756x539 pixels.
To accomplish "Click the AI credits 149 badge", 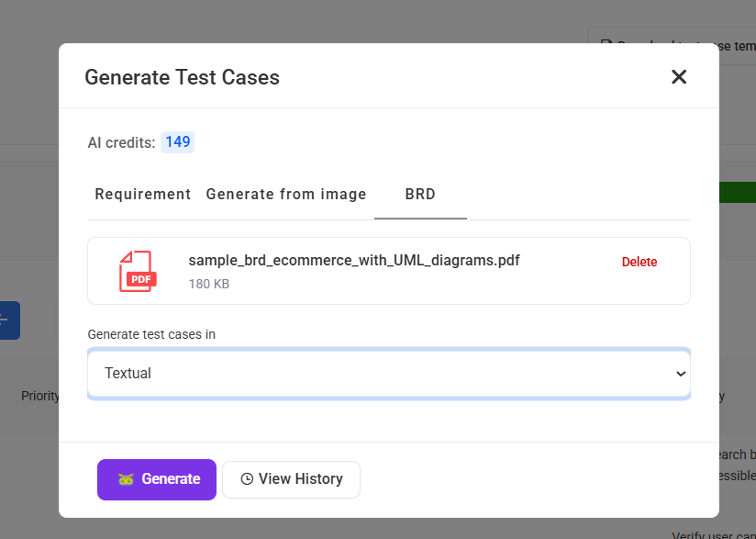I will tap(177, 142).
